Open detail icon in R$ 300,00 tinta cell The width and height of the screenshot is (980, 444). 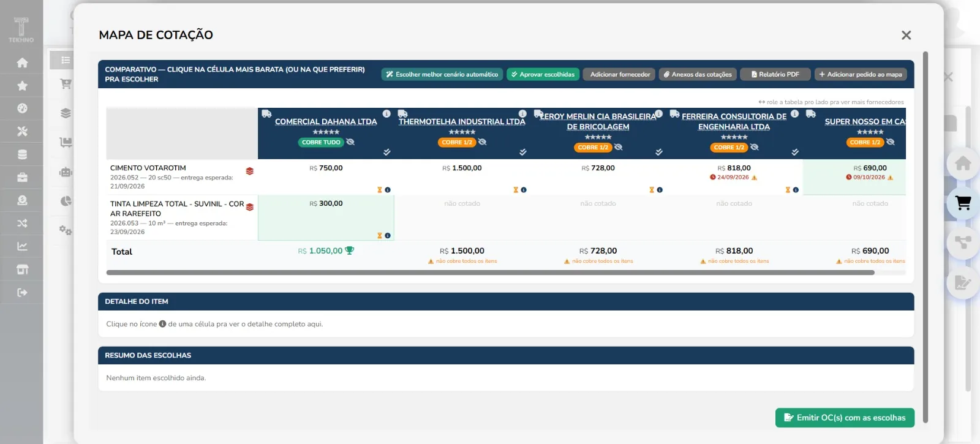pos(388,236)
